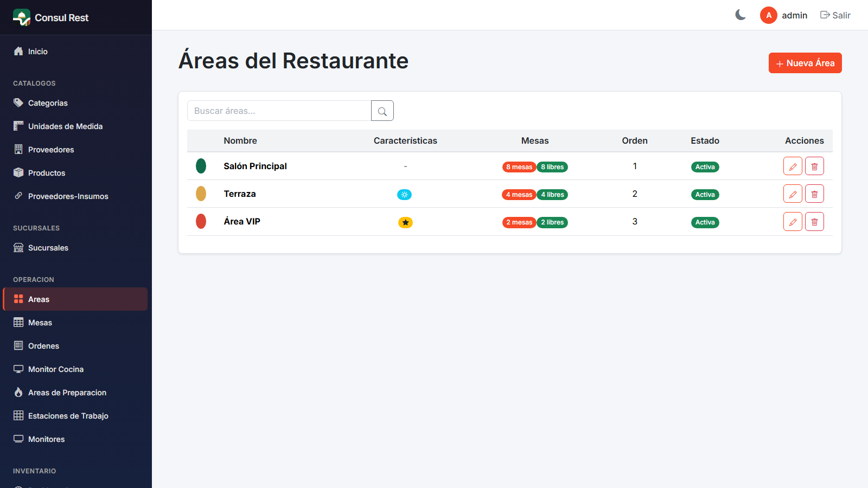The width and height of the screenshot is (868, 488).
Task: Click admin username in header
Action: pos(795,15)
